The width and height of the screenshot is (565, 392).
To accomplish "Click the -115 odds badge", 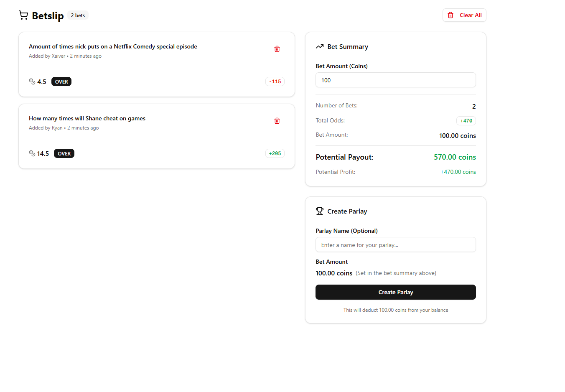I will pos(275,81).
